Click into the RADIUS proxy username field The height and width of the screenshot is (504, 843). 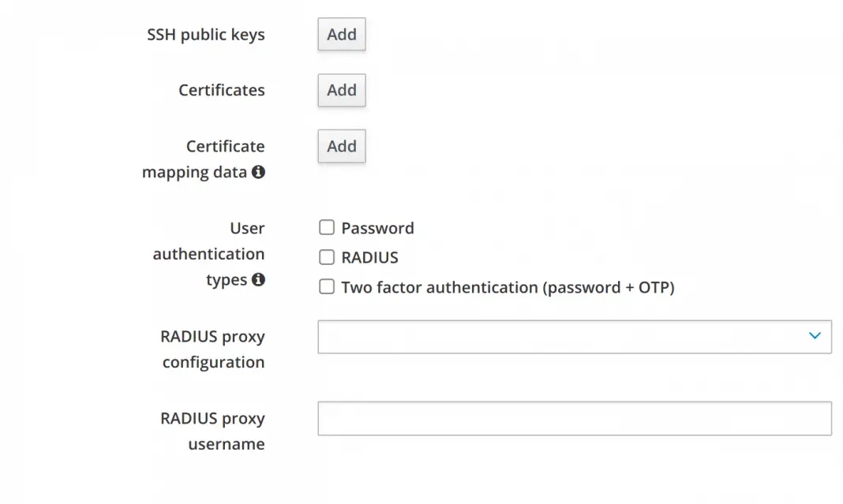click(575, 418)
